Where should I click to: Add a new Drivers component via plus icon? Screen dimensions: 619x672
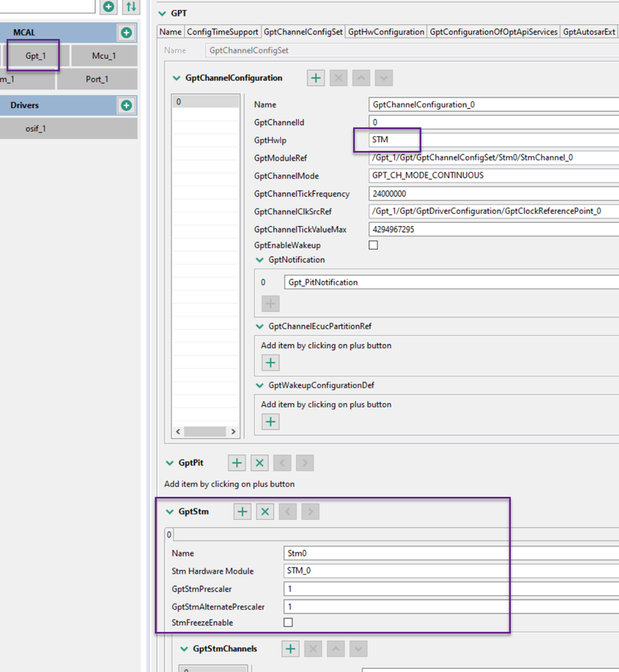pos(126,106)
